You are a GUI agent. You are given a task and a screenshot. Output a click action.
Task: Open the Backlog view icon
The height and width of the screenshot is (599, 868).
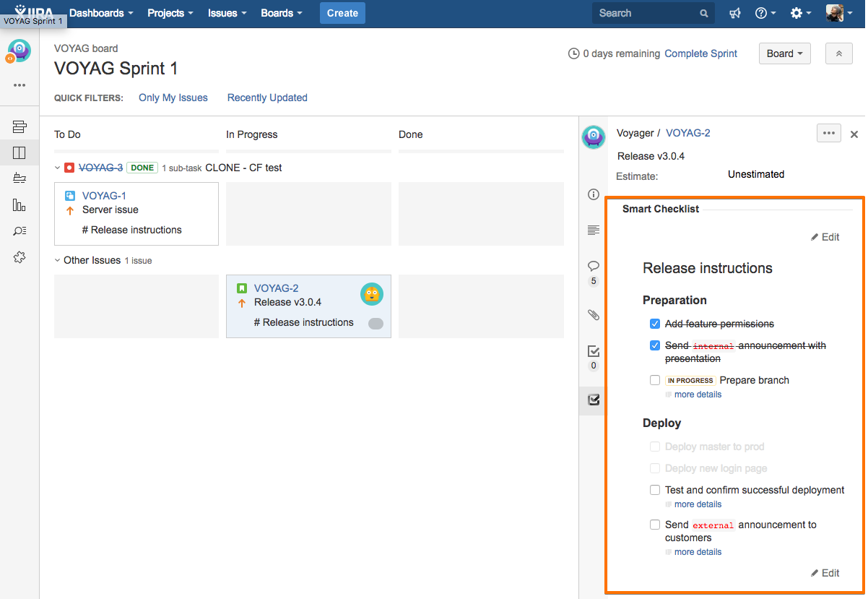[19, 126]
